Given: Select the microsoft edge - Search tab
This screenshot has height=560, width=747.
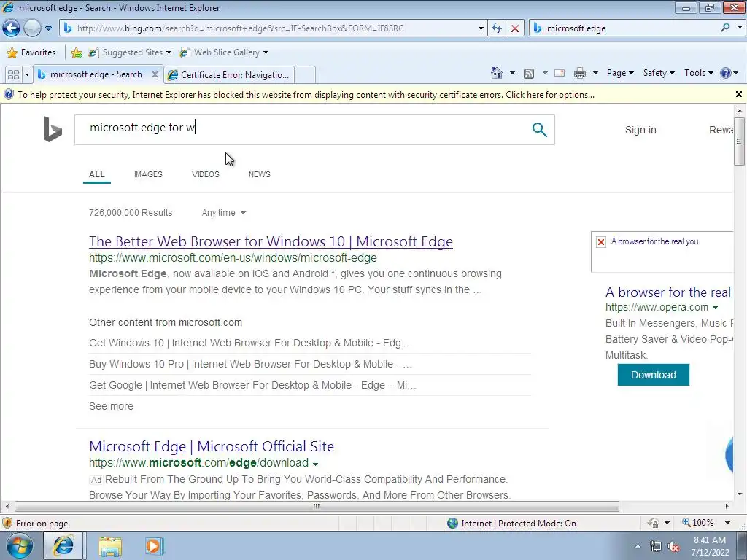Looking at the screenshot, I should (96, 75).
